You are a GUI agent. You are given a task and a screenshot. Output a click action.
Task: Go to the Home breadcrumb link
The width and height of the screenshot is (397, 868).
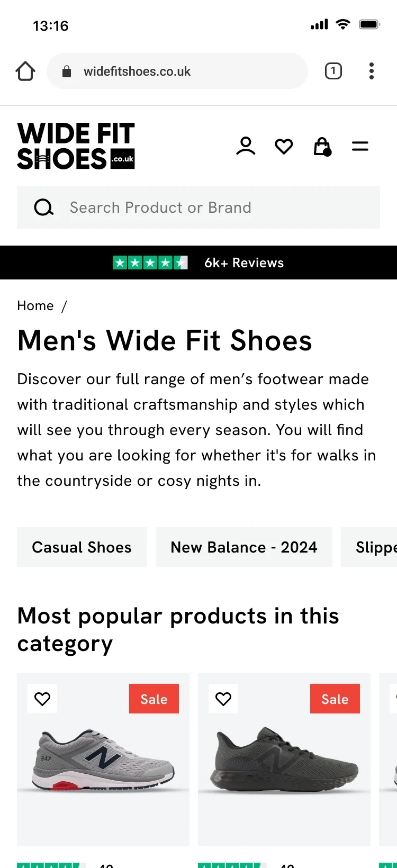click(35, 306)
